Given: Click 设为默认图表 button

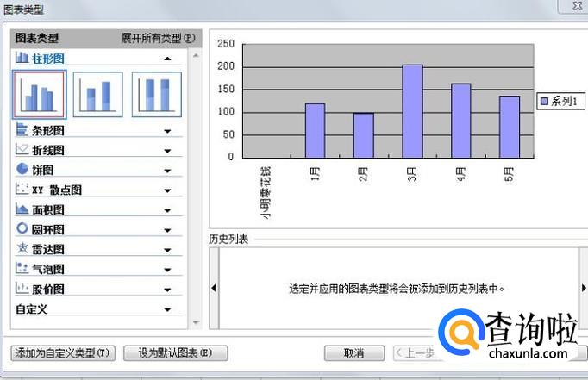Looking at the screenshot, I should click(x=176, y=353).
